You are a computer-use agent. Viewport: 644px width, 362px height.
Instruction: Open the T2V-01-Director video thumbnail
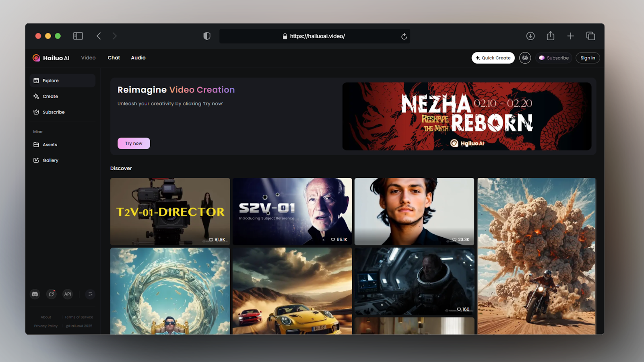pyautogui.click(x=170, y=212)
